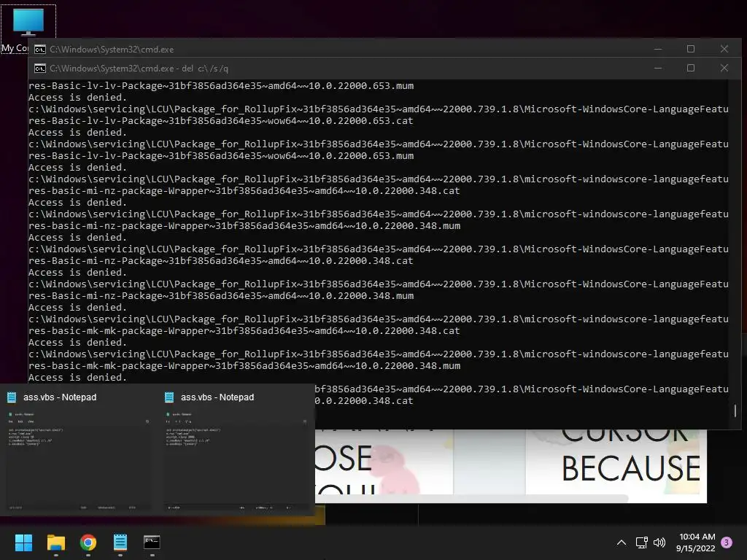
Task: Close the back cmd.exe window
Action: 724,49
